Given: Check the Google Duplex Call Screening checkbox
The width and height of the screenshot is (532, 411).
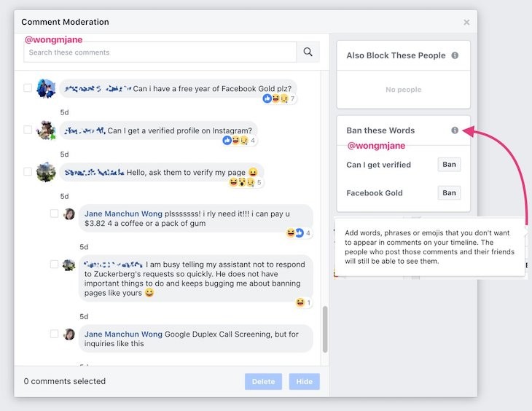Looking at the screenshot, I should click(54, 334).
